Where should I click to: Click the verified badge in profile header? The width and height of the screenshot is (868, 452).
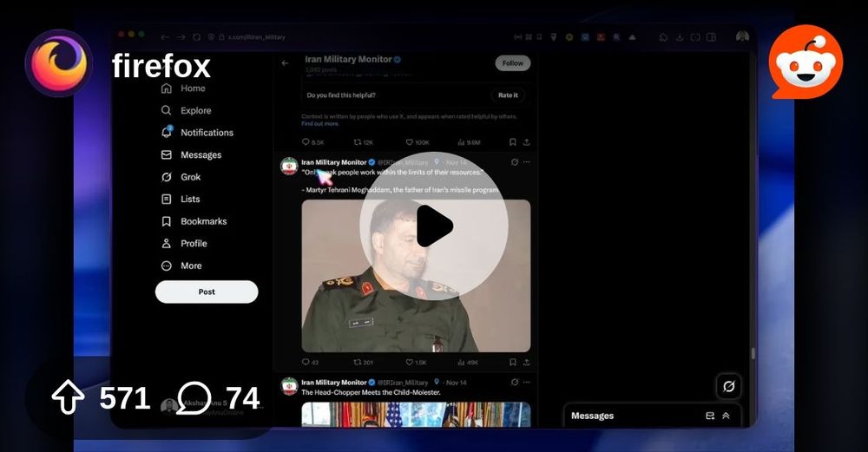[398, 59]
